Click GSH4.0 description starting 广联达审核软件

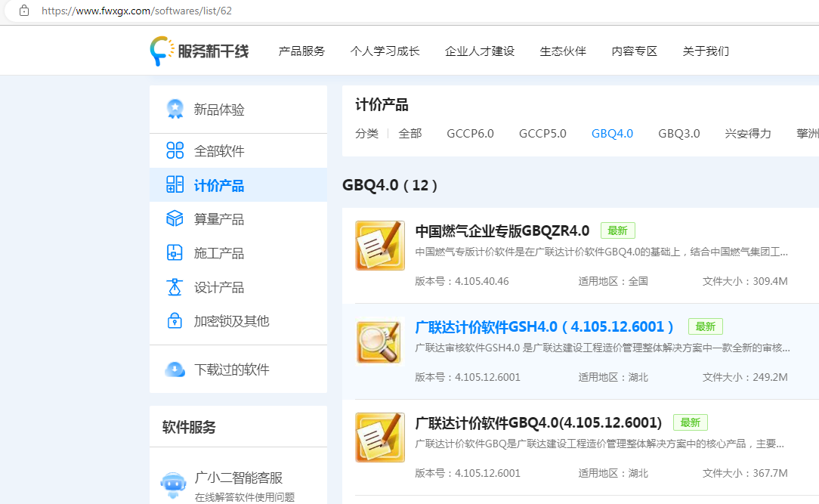coord(602,348)
